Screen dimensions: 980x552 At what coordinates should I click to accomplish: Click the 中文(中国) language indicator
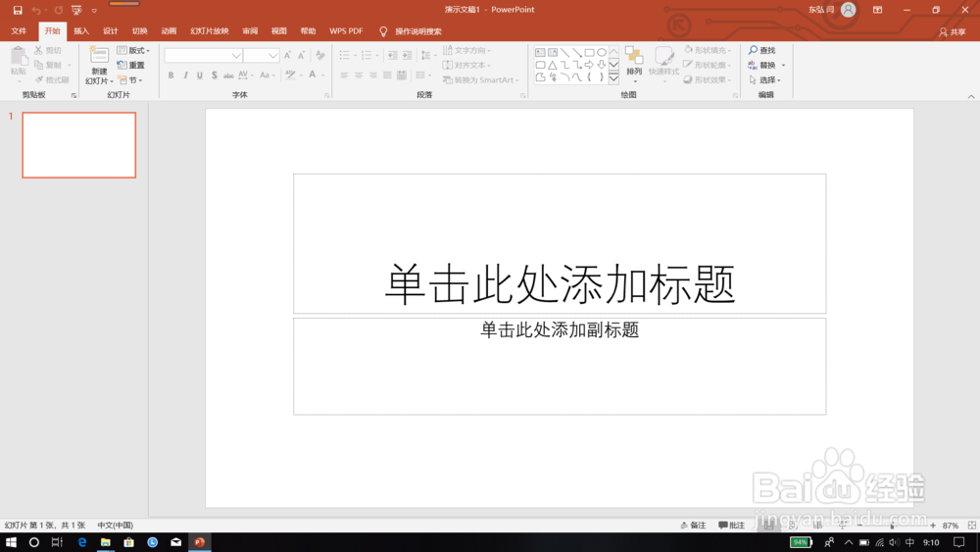tap(115, 526)
